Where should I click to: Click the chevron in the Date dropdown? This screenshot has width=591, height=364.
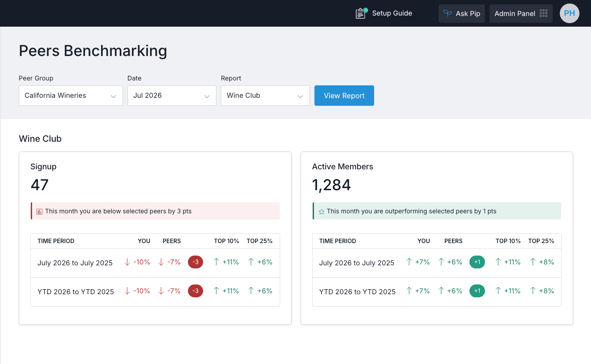coord(207,96)
